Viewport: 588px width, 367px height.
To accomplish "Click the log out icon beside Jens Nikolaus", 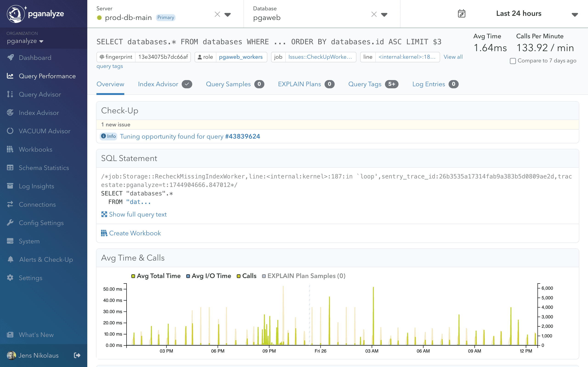I will (x=77, y=355).
